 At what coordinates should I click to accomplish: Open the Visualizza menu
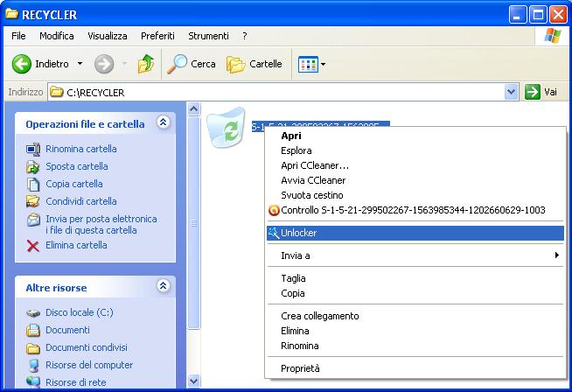tap(108, 36)
